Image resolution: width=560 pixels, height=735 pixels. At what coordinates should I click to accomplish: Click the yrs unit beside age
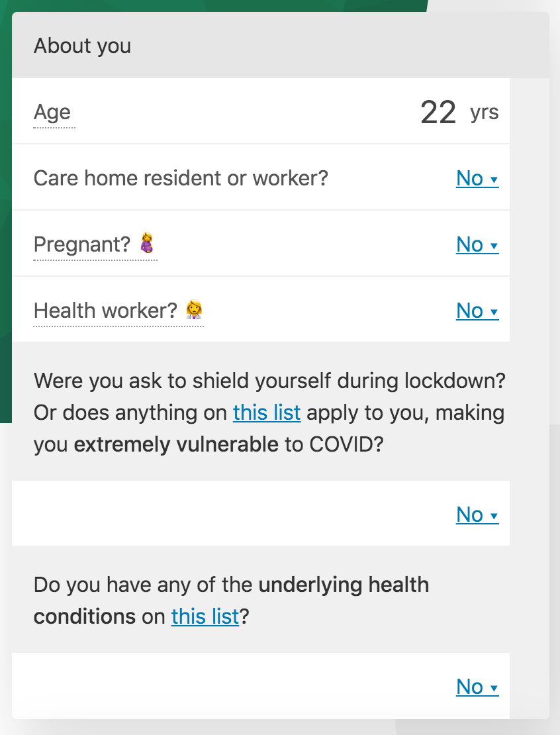tap(485, 113)
